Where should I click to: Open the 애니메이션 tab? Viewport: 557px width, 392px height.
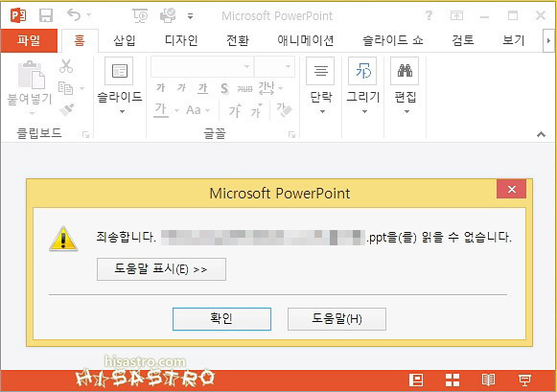306,40
